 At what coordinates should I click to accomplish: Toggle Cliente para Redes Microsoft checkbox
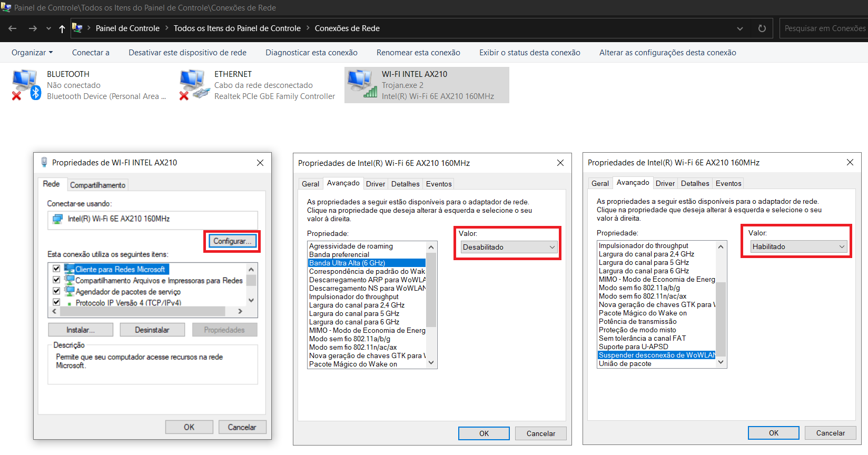(56, 269)
